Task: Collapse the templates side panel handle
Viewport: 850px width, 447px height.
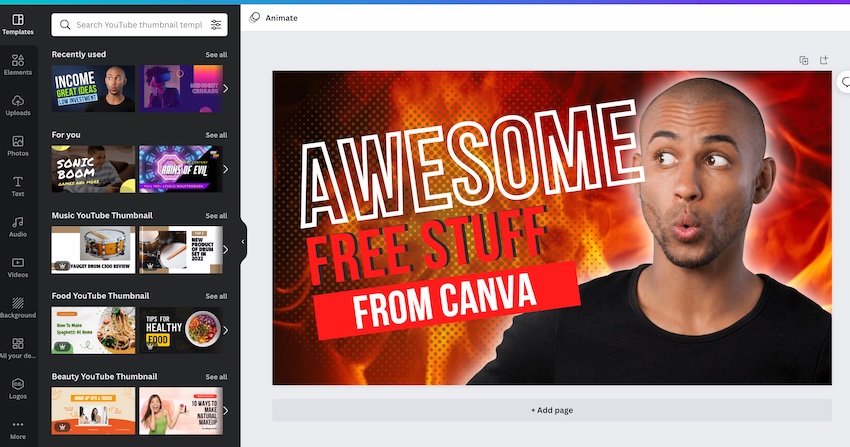Action: (x=243, y=242)
